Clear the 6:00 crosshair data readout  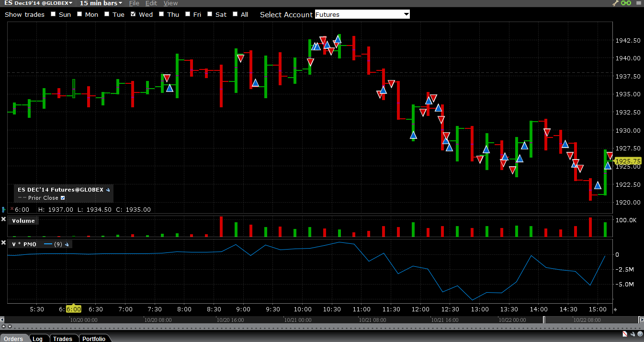[12, 209]
